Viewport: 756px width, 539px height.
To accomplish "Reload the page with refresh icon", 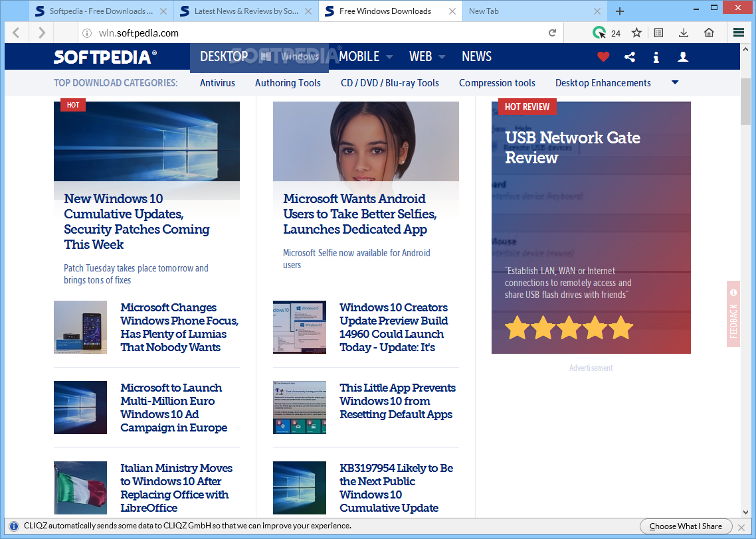I will (x=553, y=33).
